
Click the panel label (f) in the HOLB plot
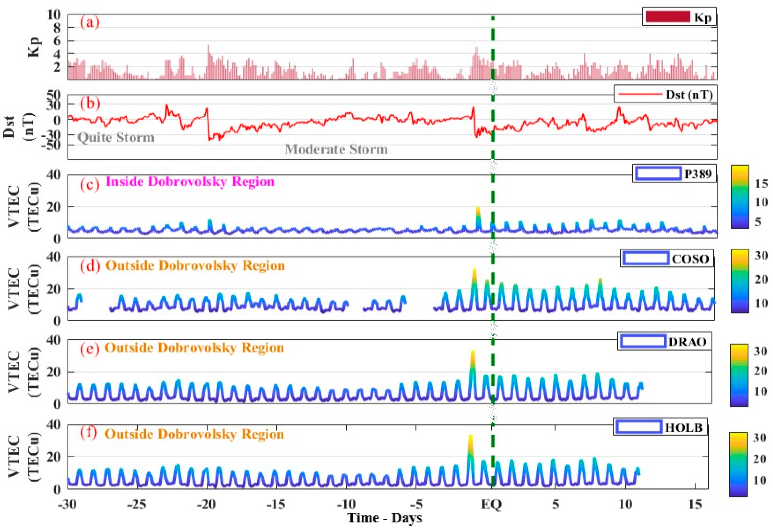[x=88, y=432]
